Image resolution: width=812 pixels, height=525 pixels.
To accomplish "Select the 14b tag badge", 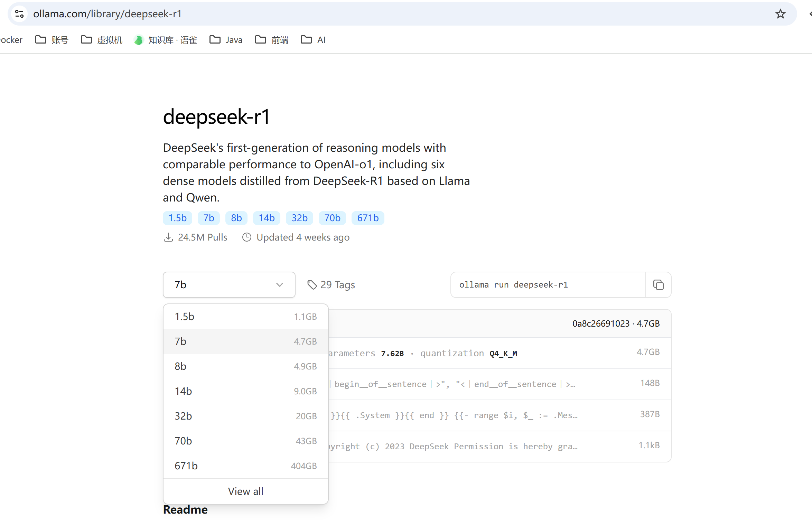I will pyautogui.click(x=267, y=218).
